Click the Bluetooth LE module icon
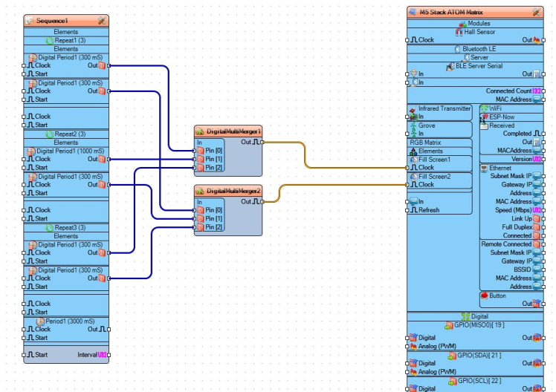Screen dimensions: 556x392 coord(457,49)
